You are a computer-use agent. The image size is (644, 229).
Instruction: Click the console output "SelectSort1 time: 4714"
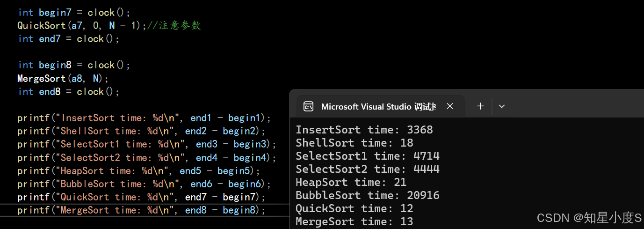pyautogui.click(x=367, y=156)
